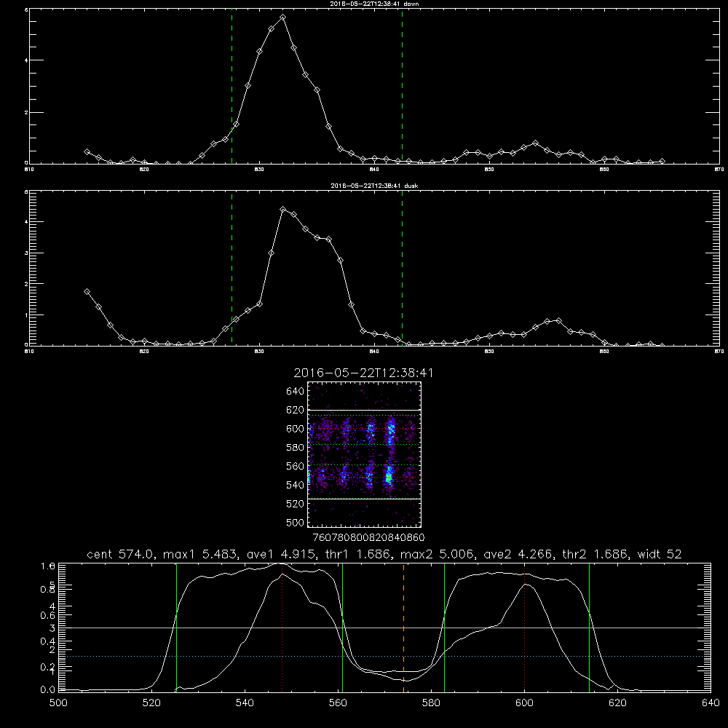Image resolution: width=728 pixels, height=728 pixels.
Task: Click the 560 x-axis label of bottom plot
Action: click(x=338, y=703)
